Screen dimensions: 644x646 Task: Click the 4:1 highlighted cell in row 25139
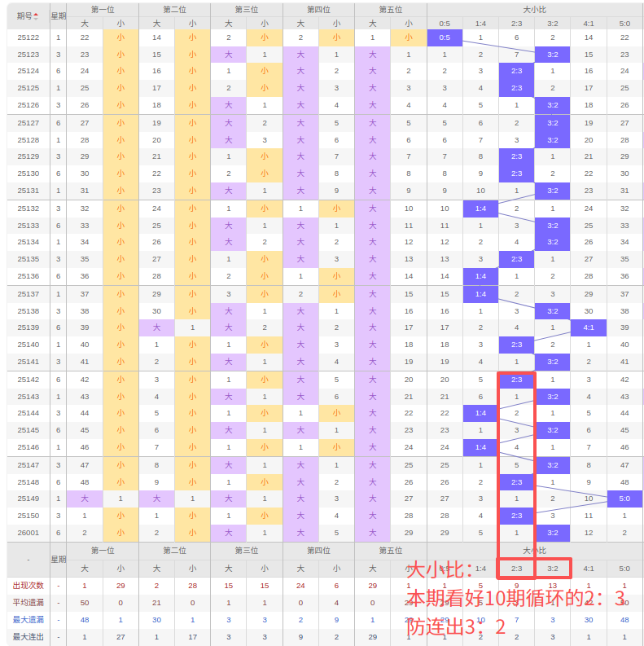pos(589,327)
